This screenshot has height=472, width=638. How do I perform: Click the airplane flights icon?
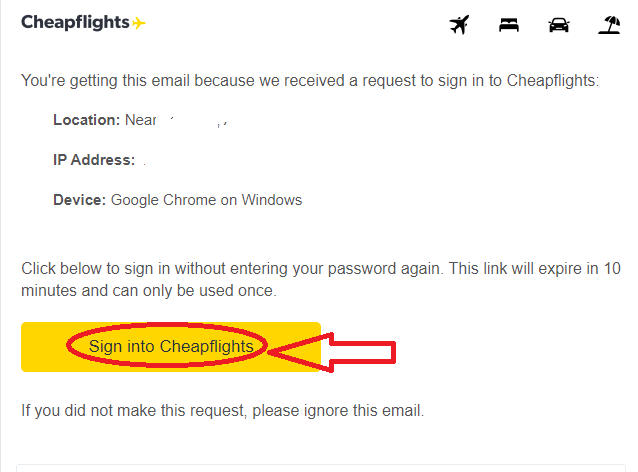click(461, 24)
